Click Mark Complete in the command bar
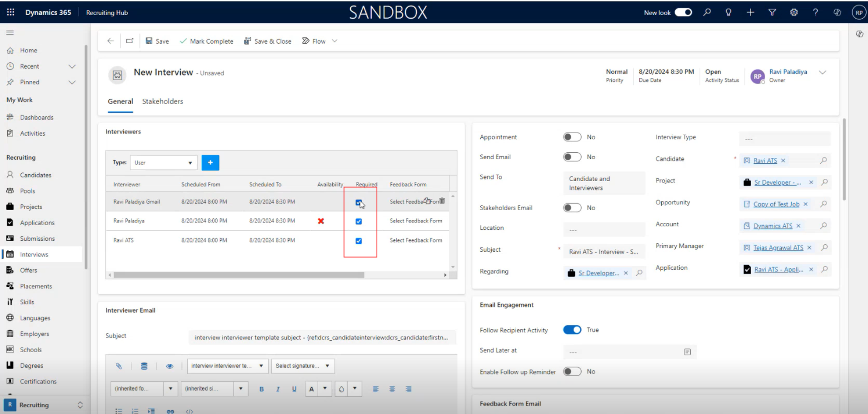The width and height of the screenshot is (868, 414). (x=207, y=41)
